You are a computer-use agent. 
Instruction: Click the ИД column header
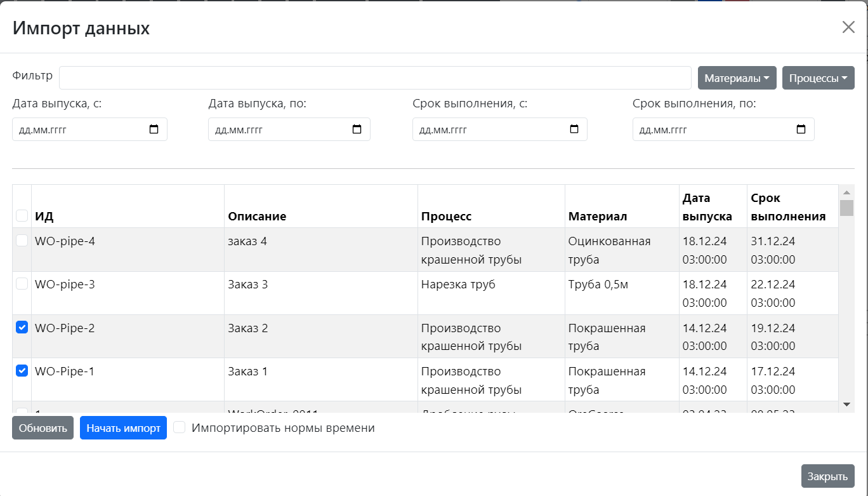pyautogui.click(x=128, y=206)
